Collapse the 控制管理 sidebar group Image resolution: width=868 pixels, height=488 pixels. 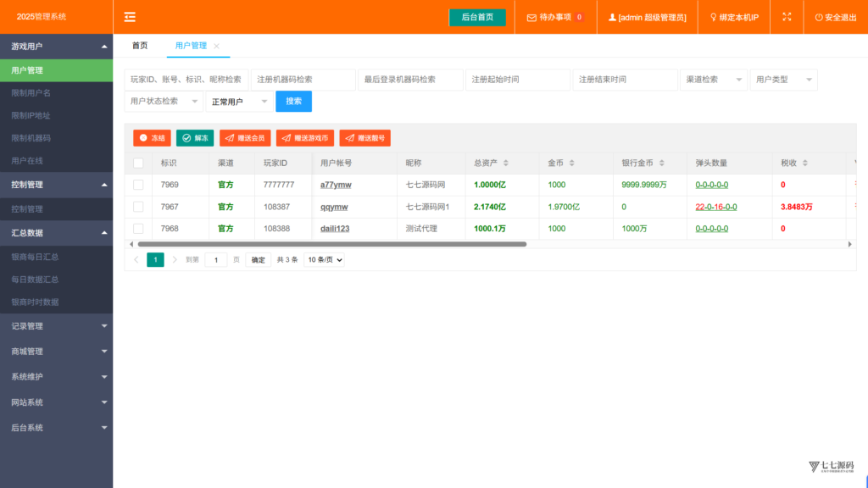coord(57,185)
